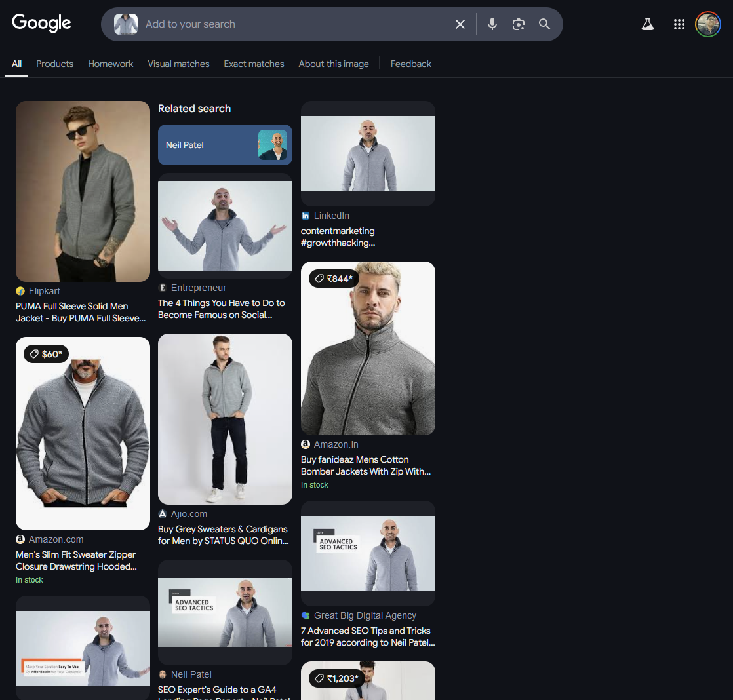Viewport: 733px width, 700px height.
Task: Select the All tab
Action: (x=17, y=64)
